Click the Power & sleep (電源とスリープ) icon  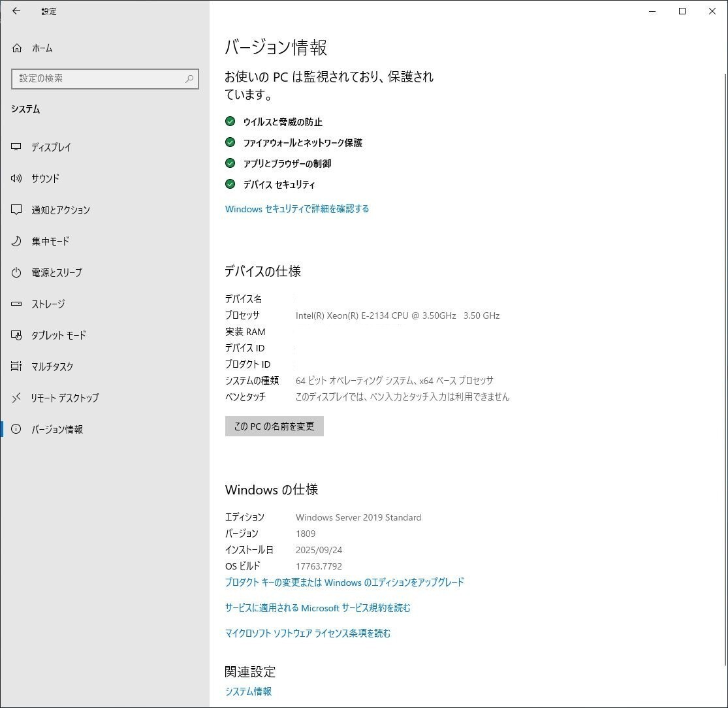point(17,273)
